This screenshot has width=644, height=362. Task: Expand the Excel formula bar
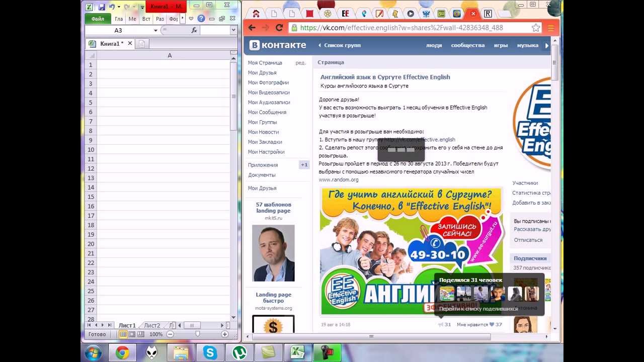click(233, 30)
